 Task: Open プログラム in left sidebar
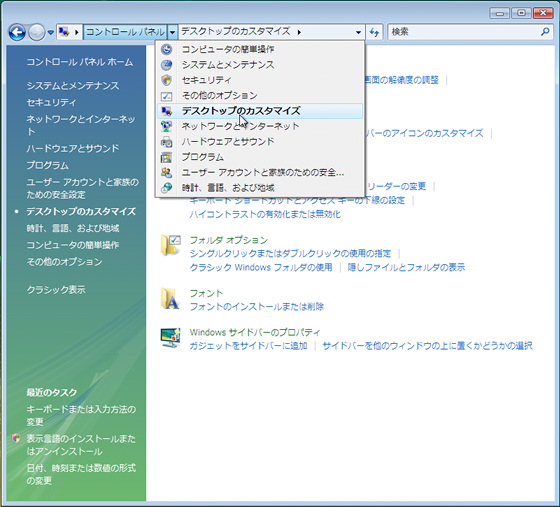(x=48, y=165)
